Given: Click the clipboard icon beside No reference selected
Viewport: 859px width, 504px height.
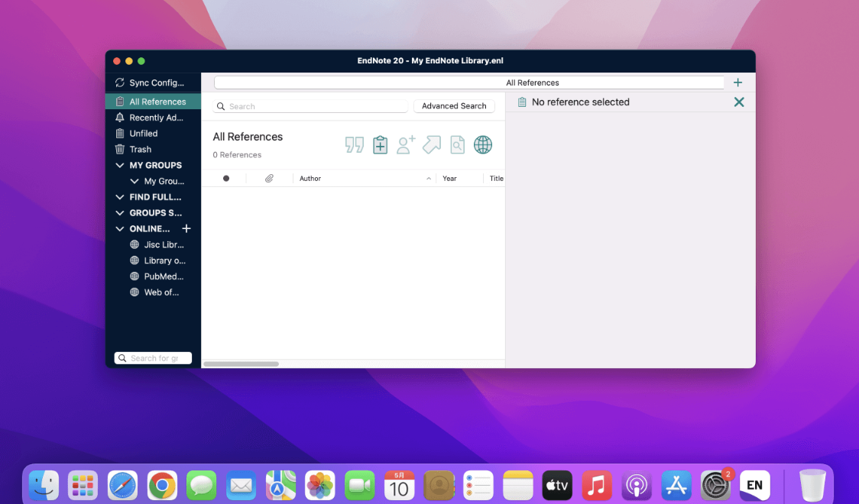Looking at the screenshot, I should pos(522,102).
